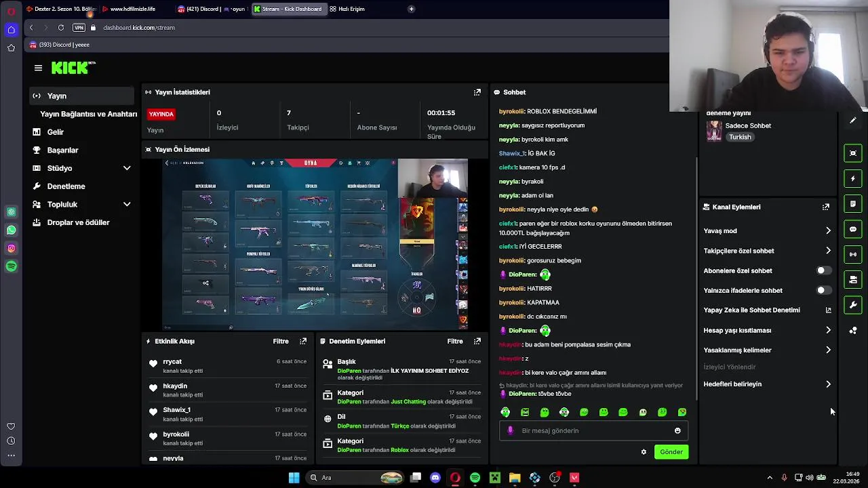Open Instagram in the Opera sidebar
The image size is (868, 488).
(x=11, y=248)
